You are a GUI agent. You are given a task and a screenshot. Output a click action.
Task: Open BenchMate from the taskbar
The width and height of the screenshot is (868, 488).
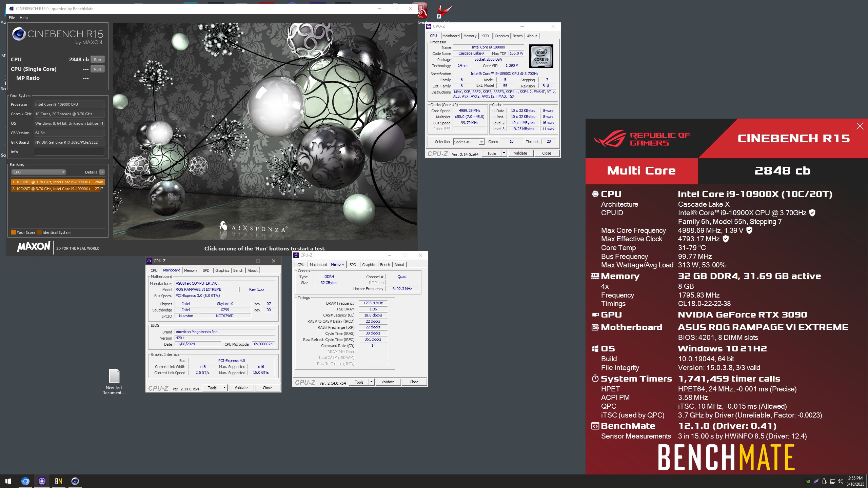pos(59,481)
